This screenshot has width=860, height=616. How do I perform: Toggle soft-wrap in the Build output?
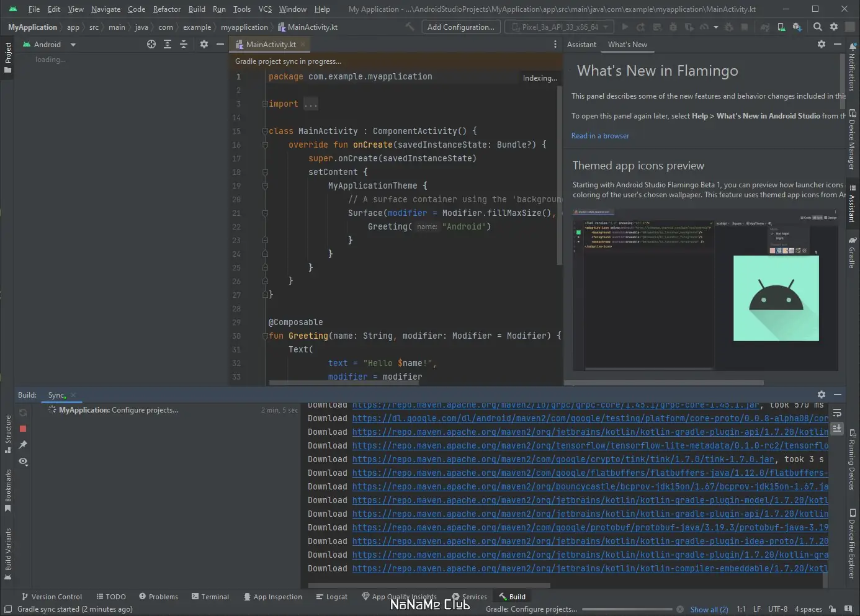838,413
